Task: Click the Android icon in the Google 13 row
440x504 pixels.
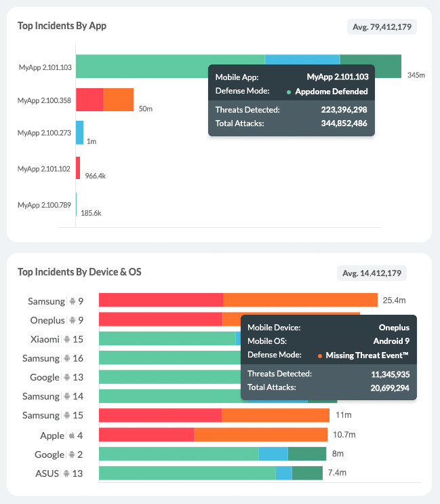Action: coord(67,377)
